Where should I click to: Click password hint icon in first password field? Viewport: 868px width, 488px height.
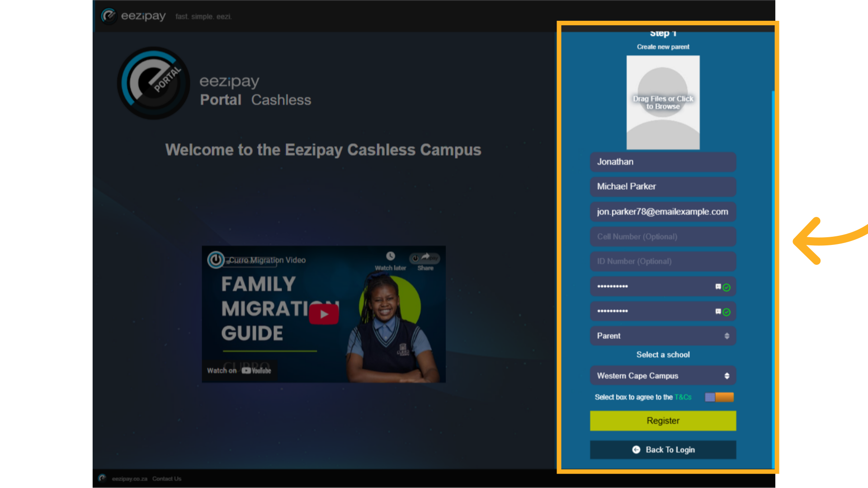pyautogui.click(x=718, y=286)
